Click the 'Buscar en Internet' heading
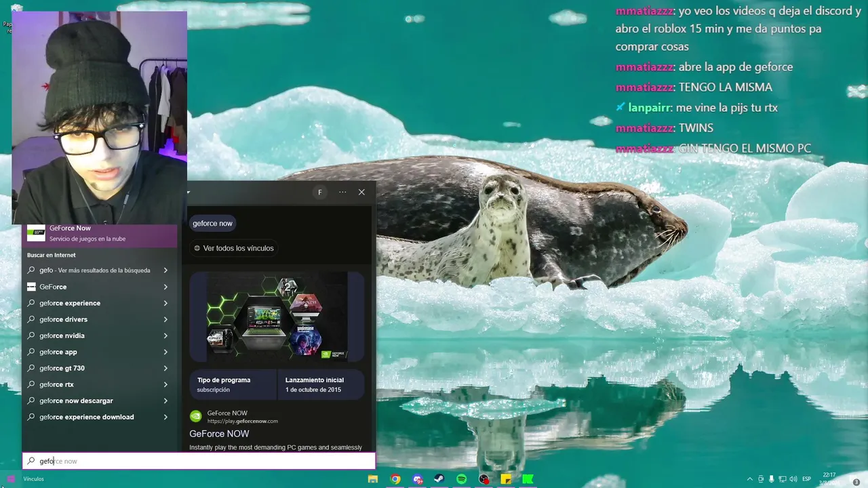 pos(52,255)
